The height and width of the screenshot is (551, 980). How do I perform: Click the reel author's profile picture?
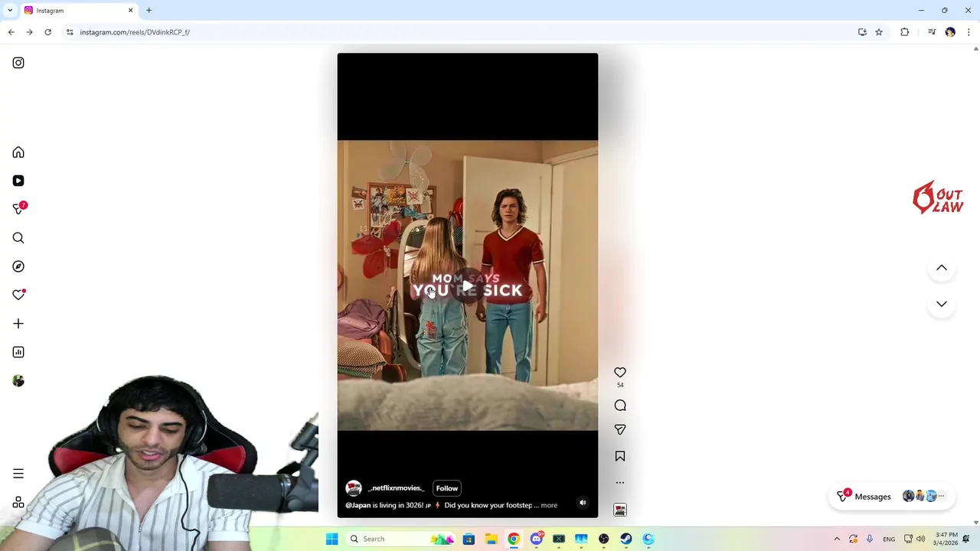click(x=354, y=488)
